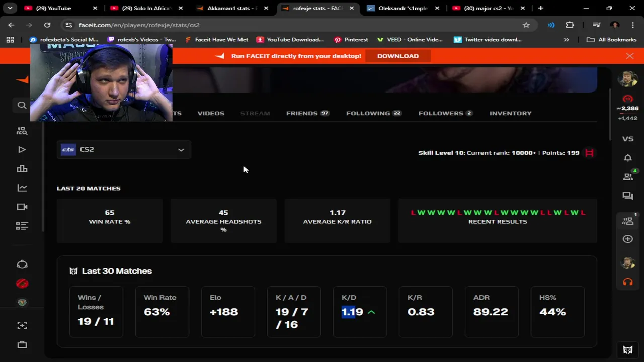Close the rofexje stats tab
Screen dimensions: 644x362
tap(352, 8)
